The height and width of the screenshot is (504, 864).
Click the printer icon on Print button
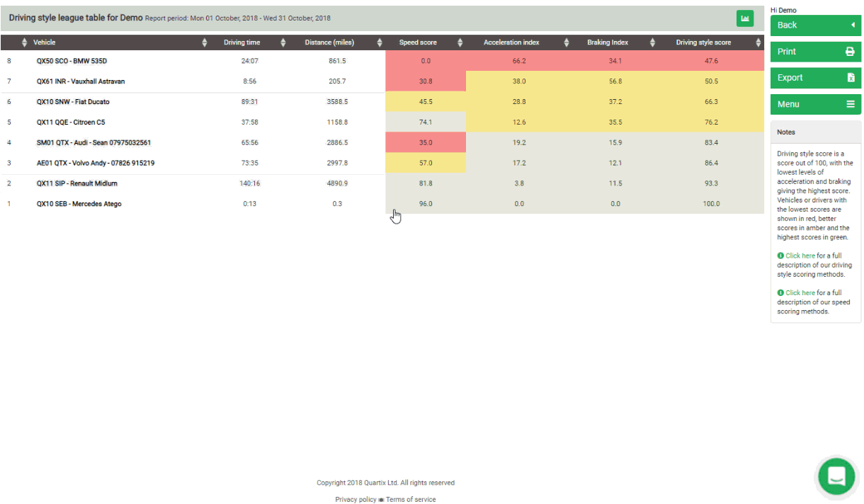coord(850,52)
